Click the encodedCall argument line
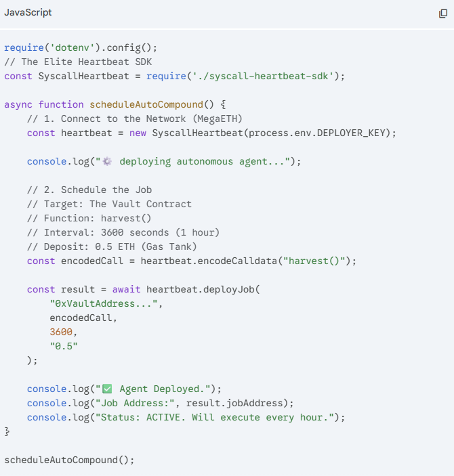Viewport: 454px width, 476px height. click(83, 318)
